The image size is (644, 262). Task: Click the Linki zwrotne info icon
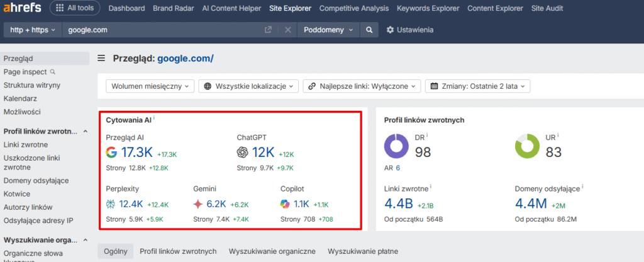click(430, 186)
